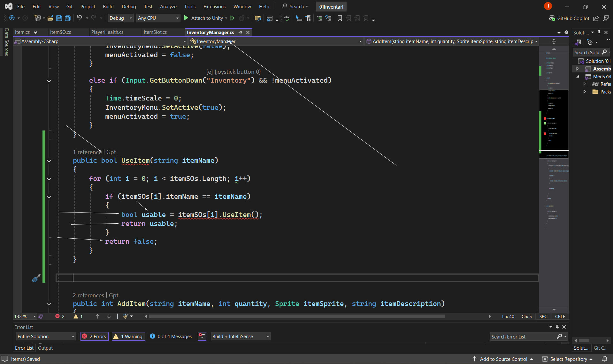Toggle the 2 Errors filter
Image resolution: width=613 pixels, height=364 pixels.
(94, 336)
